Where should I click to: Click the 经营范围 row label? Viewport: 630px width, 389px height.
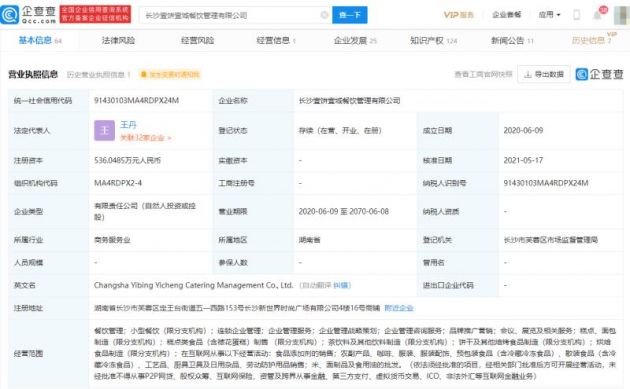coord(28,354)
